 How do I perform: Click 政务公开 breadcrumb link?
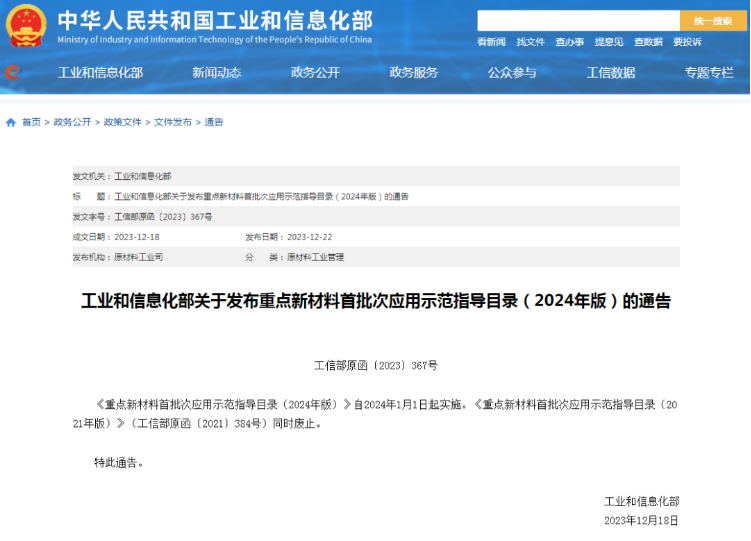[x=72, y=123]
